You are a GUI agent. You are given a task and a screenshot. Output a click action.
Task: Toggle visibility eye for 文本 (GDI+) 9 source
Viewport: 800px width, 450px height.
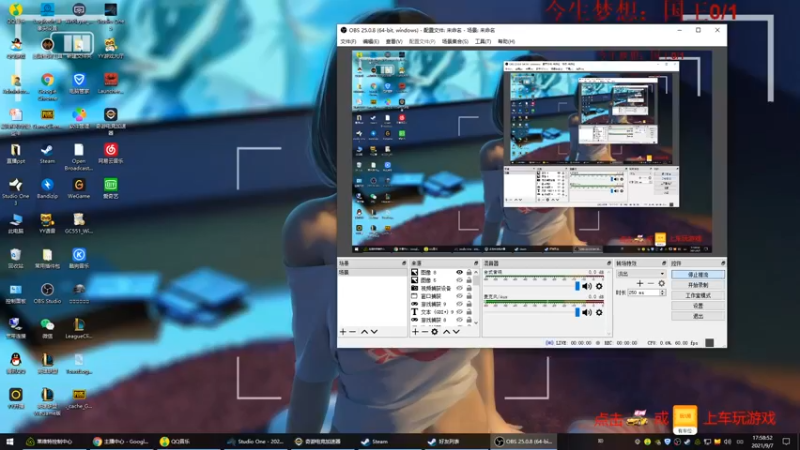pos(460,312)
